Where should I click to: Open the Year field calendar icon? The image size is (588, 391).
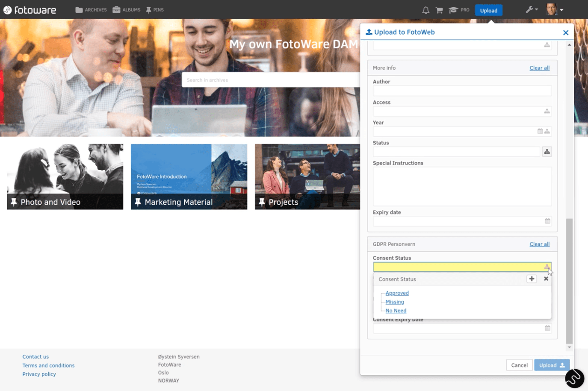pyautogui.click(x=540, y=131)
